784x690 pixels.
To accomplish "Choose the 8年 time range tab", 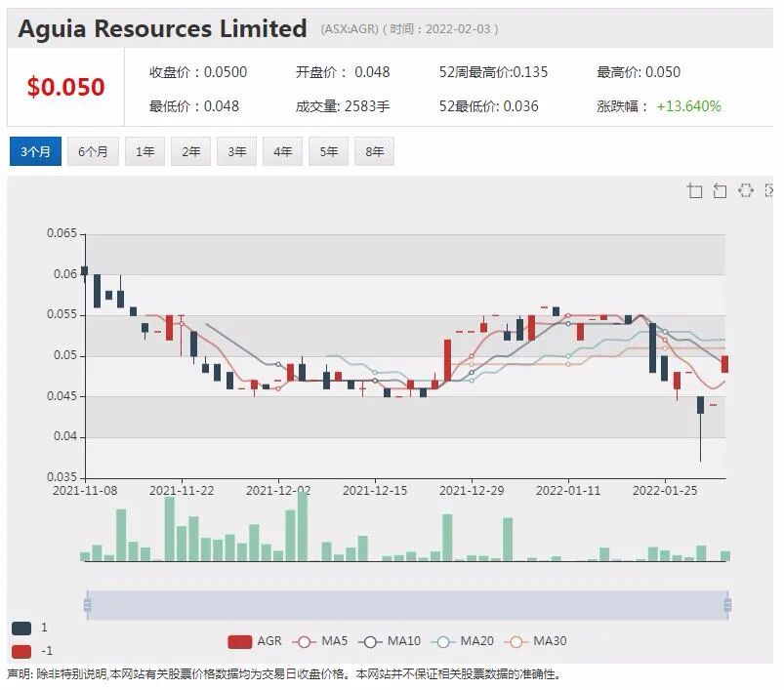I will (375, 151).
